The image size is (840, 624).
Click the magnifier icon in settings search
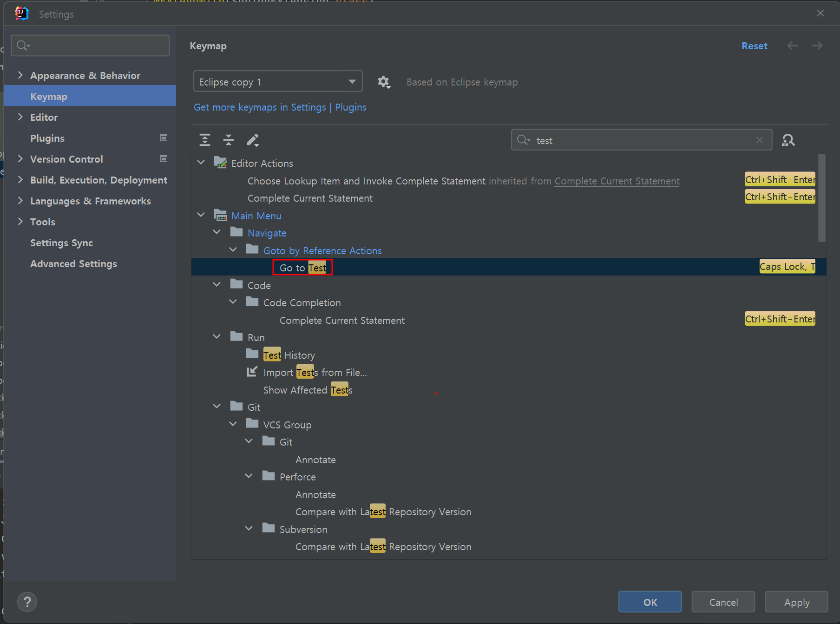tap(22, 46)
